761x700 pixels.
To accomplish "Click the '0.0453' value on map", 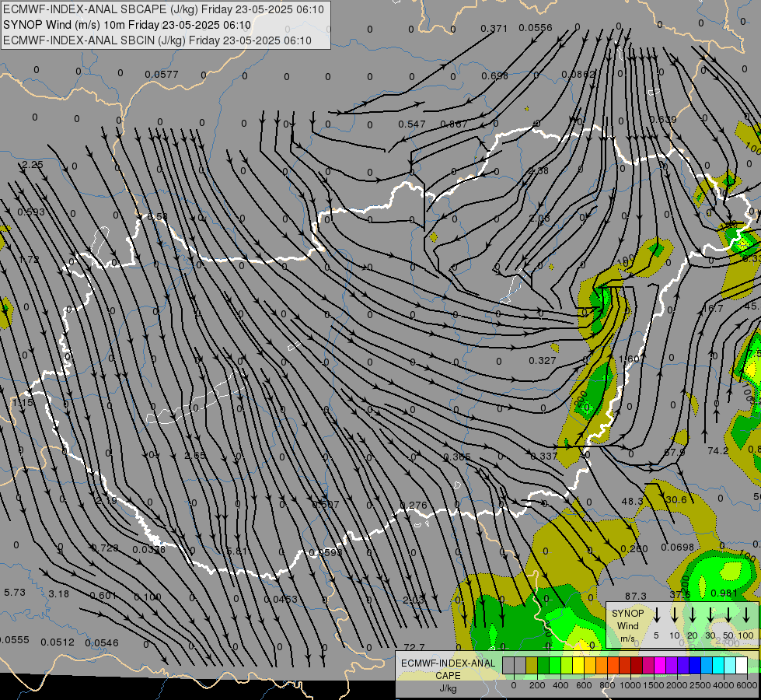I will tap(281, 600).
